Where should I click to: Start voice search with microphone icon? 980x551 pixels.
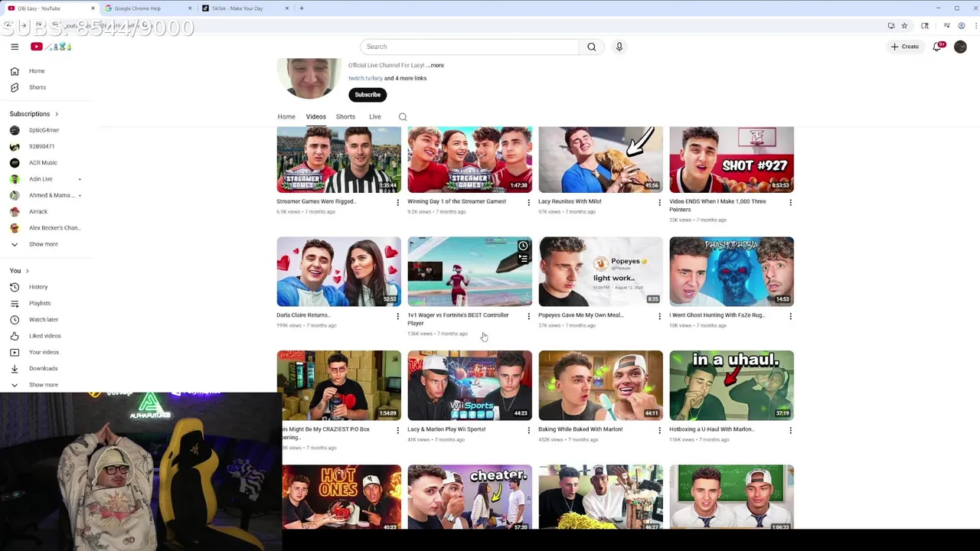619,47
